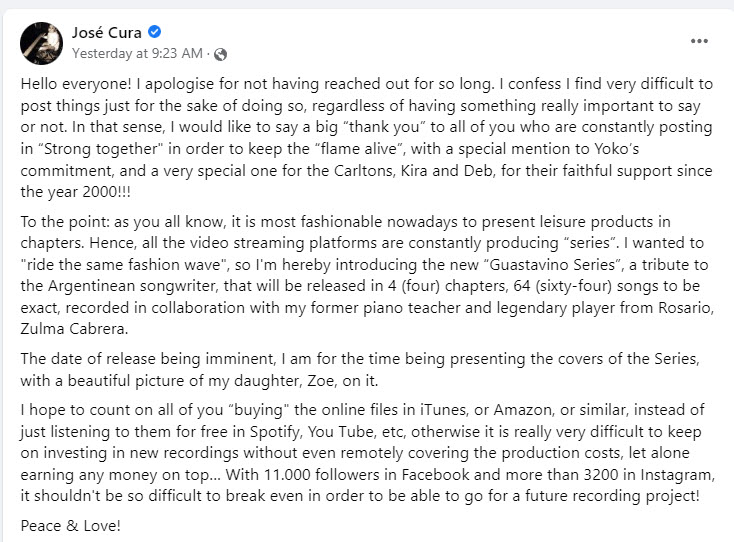Click the "Peace & Love!" closing line
Screen dimensions: 734x542
(71, 526)
